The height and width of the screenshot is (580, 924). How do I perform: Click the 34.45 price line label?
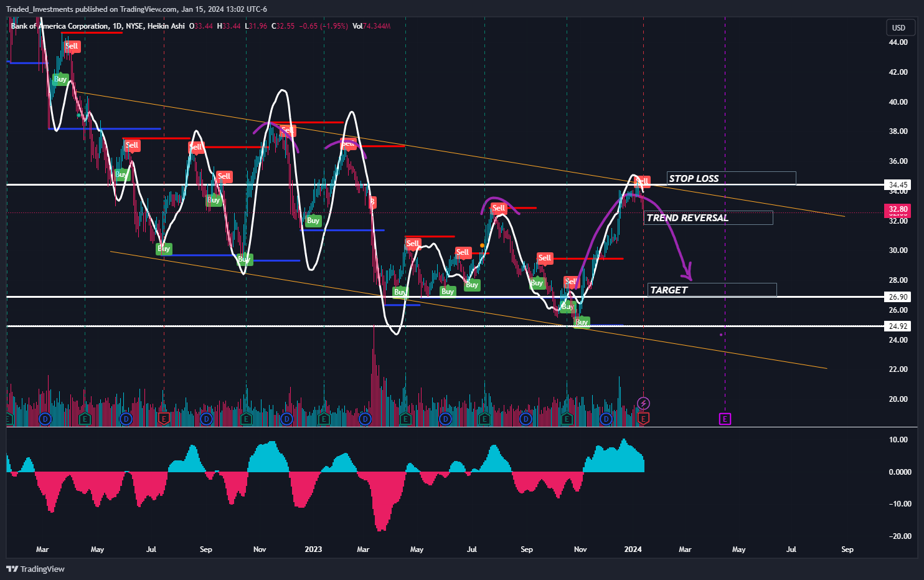898,185
